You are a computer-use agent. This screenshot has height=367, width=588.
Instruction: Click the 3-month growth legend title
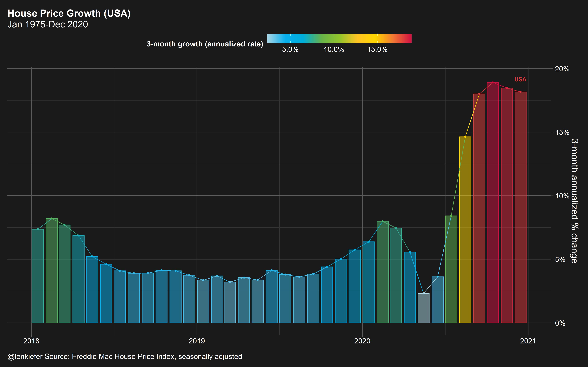point(205,44)
